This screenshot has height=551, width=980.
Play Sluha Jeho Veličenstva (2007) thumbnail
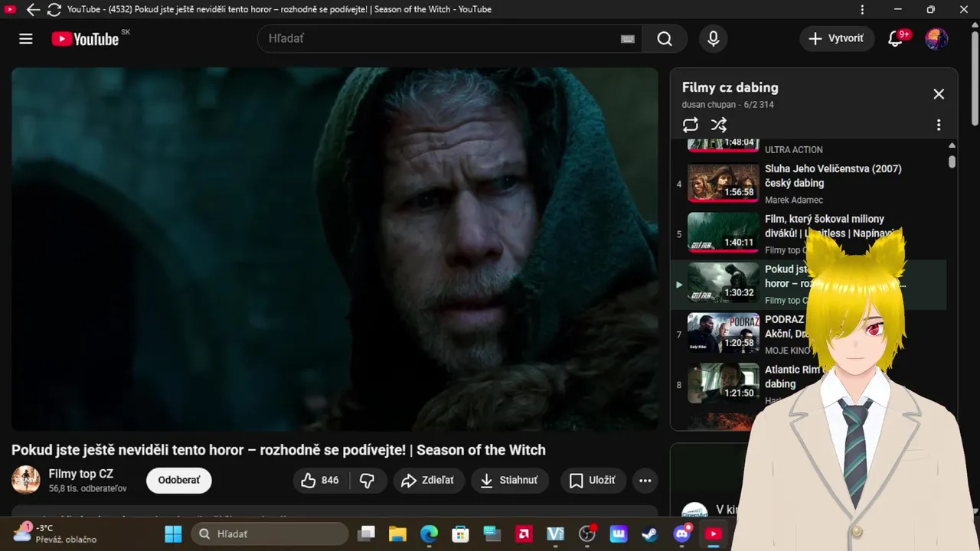tap(723, 183)
